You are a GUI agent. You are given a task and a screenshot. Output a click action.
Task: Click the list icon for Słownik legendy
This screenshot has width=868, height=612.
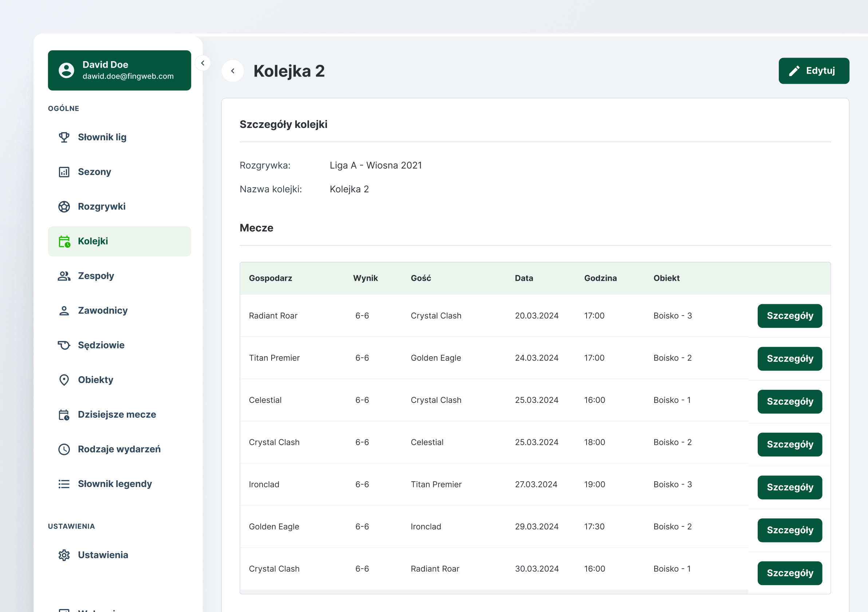pyautogui.click(x=64, y=484)
